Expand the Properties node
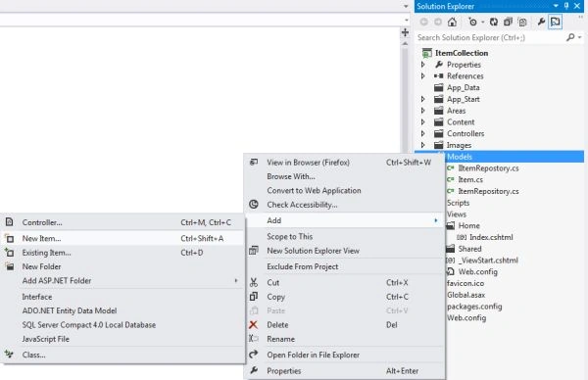 pos(423,65)
